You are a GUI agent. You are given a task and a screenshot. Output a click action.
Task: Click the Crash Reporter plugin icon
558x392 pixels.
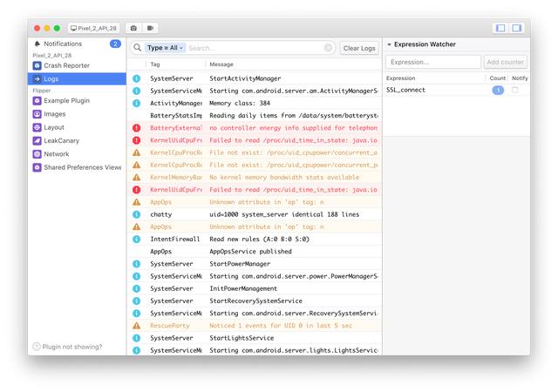pyautogui.click(x=37, y=65)
